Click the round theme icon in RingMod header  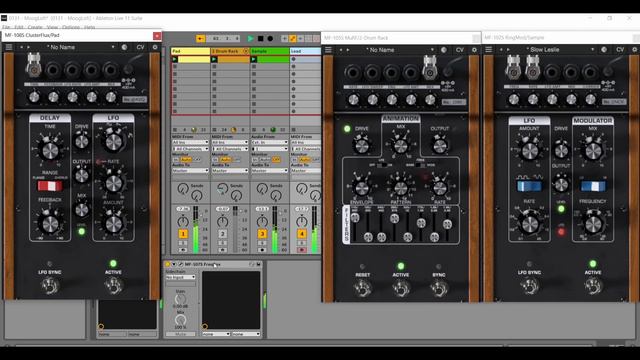pyautogui.click(x=604, y=50)
